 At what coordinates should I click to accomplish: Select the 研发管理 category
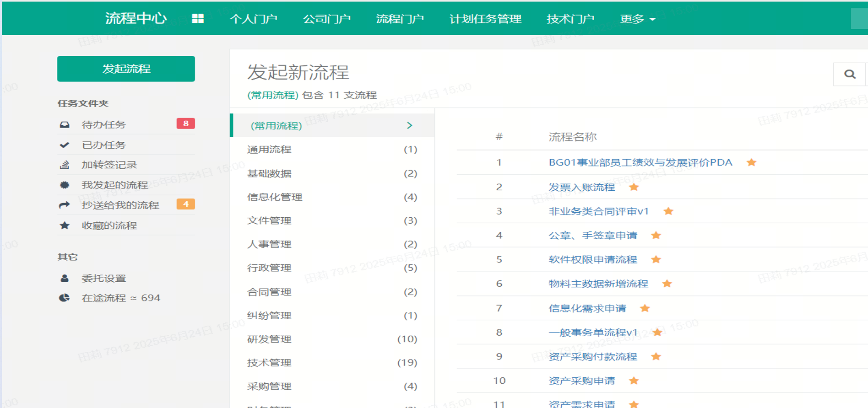[x=269, y=339]
